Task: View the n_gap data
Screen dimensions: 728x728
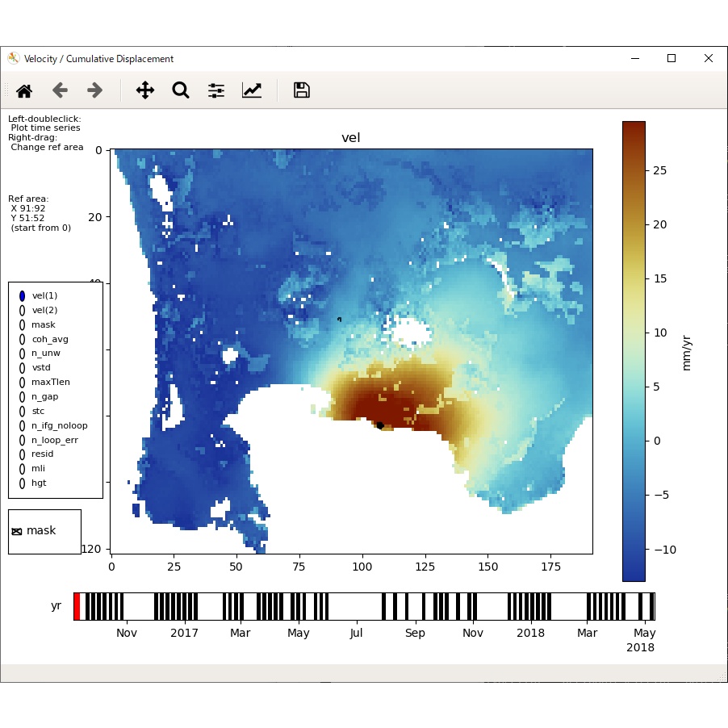Action: (20, 396)
